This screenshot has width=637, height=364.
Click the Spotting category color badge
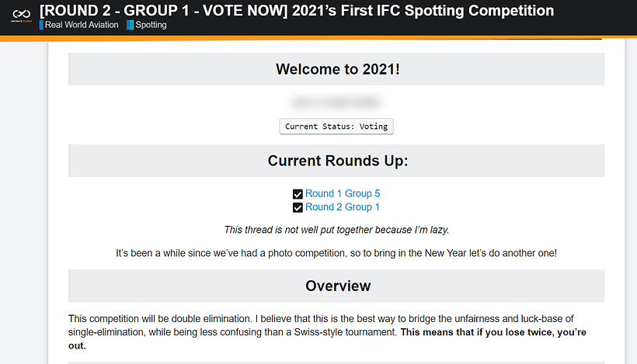point(130,25)
